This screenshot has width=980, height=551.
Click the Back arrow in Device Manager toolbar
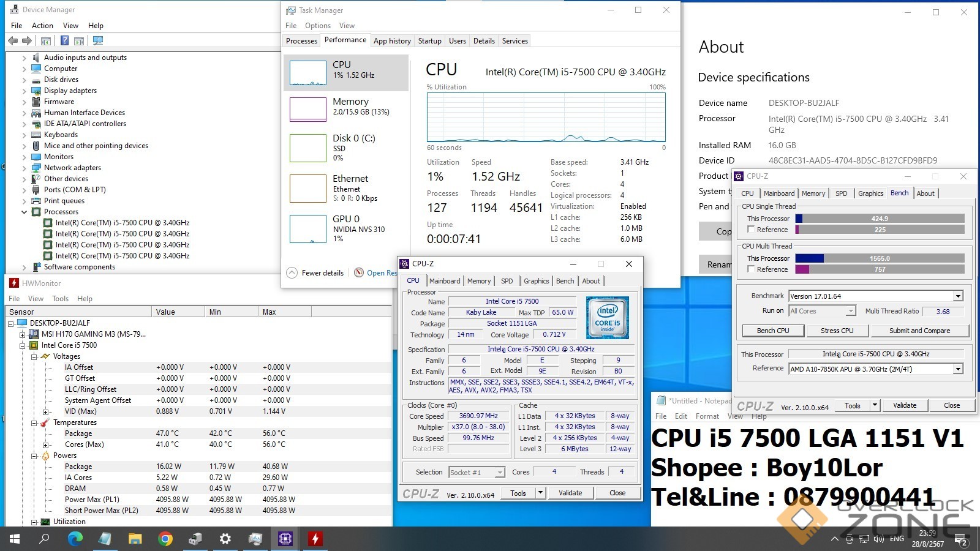(13, 41)
